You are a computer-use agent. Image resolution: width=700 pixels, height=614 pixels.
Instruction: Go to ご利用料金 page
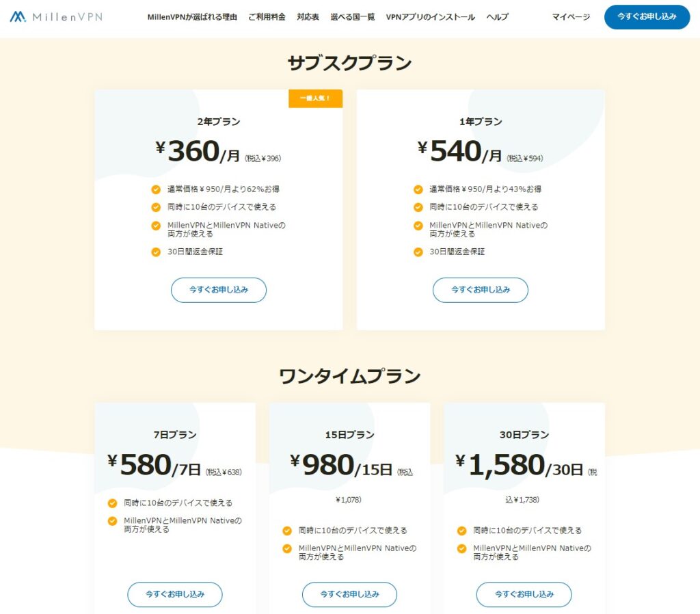click(267, 17)
